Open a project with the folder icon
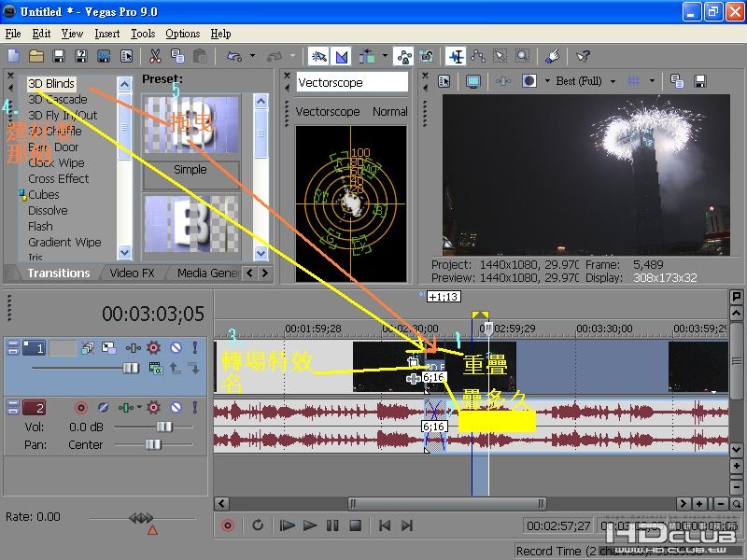 coord(36,56)
